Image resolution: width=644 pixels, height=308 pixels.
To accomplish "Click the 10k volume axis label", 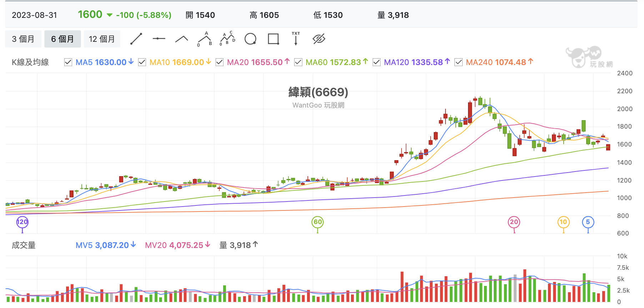I will point(622,256).
